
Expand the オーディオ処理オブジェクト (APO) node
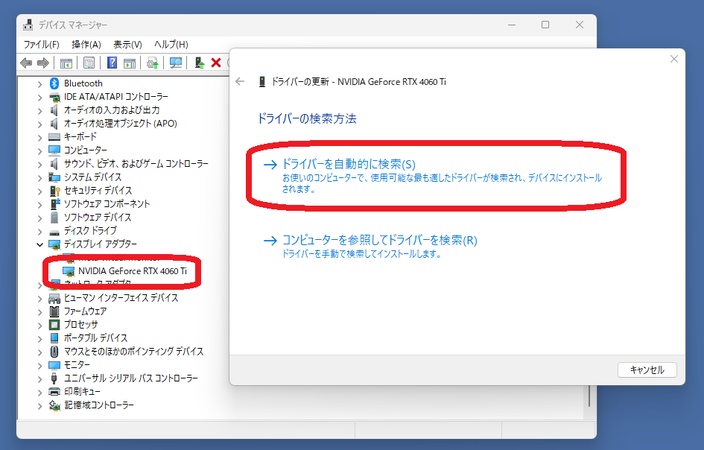pos(40,124)
